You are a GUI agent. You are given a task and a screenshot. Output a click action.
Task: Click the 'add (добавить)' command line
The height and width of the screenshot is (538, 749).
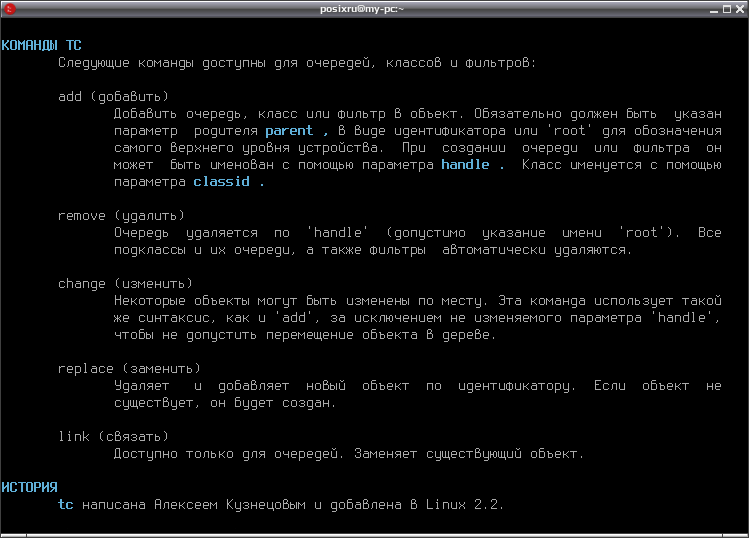pos(113,97)
